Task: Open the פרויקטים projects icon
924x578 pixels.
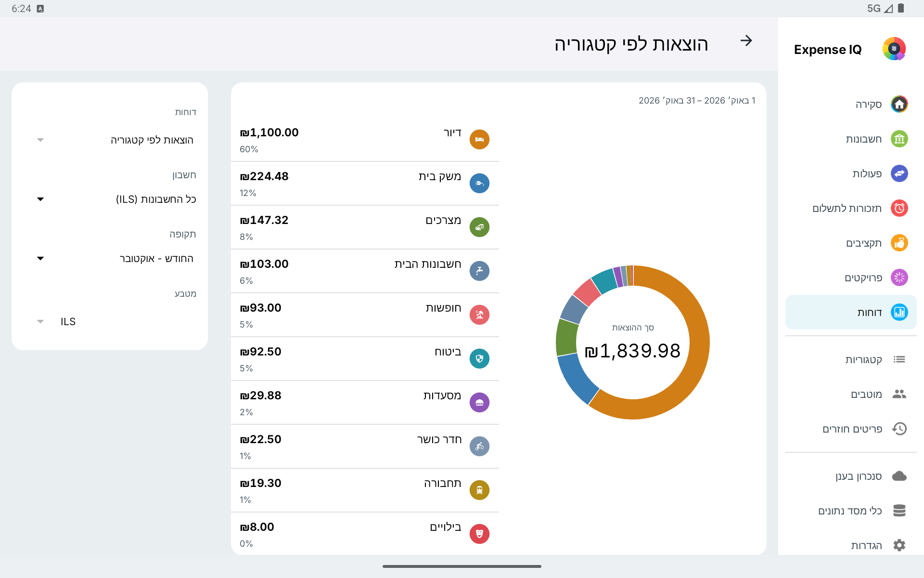Action: click(899, 277)
